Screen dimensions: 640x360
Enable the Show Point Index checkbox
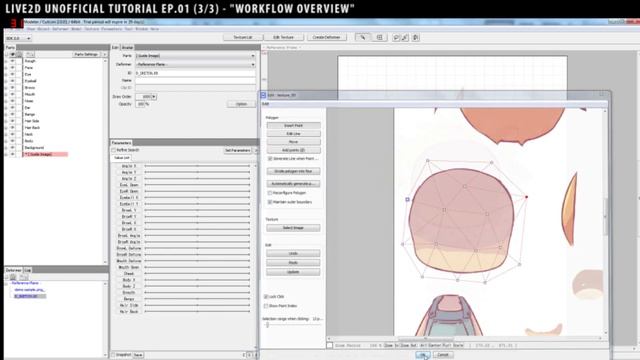click(x=266, y=306)
